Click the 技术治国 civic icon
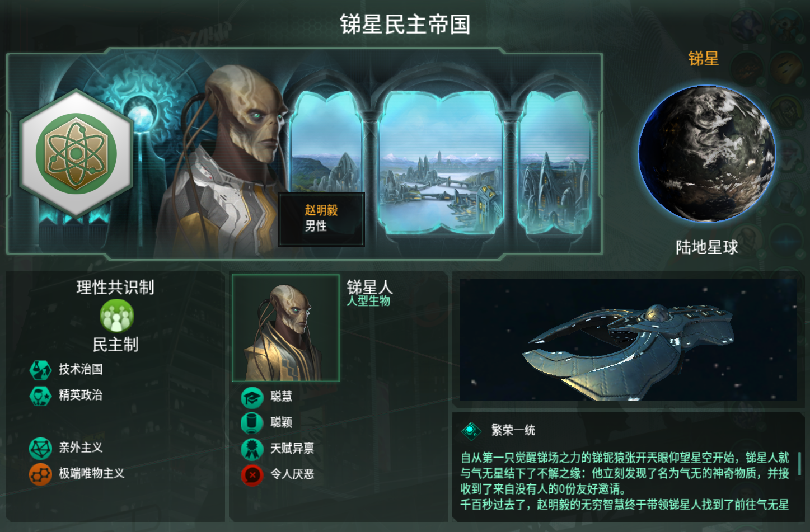810x532 pixels. pos(40,369)
